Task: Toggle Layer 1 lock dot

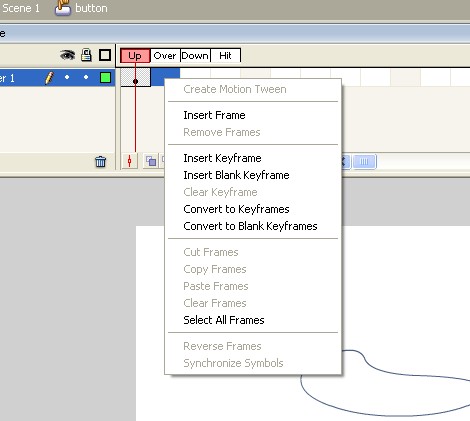Action: tap(86, 77)
